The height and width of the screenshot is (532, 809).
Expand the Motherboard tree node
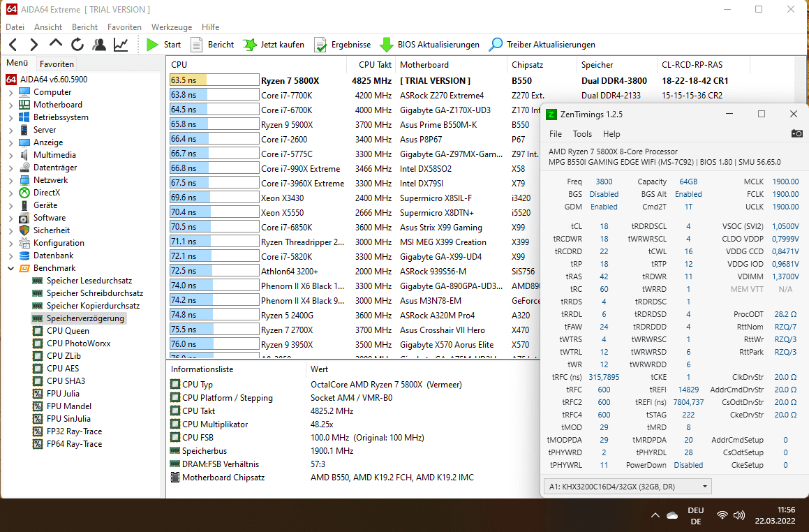11,105
